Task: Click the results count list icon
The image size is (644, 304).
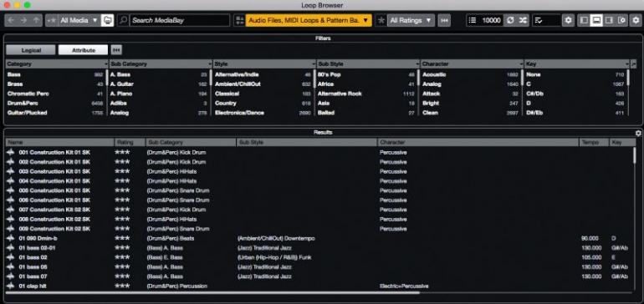Action: (473, 20)
